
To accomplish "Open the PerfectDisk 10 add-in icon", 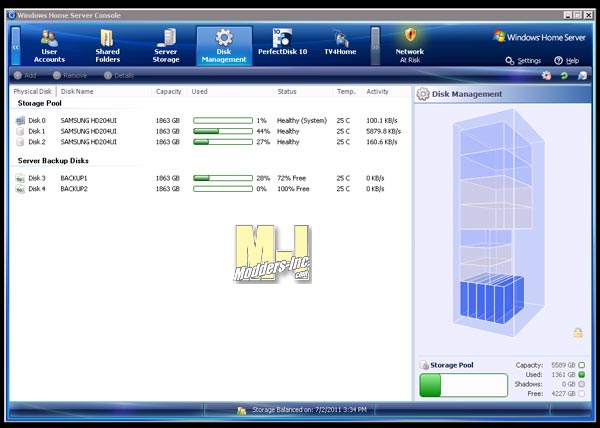I will tap(282, 39).
